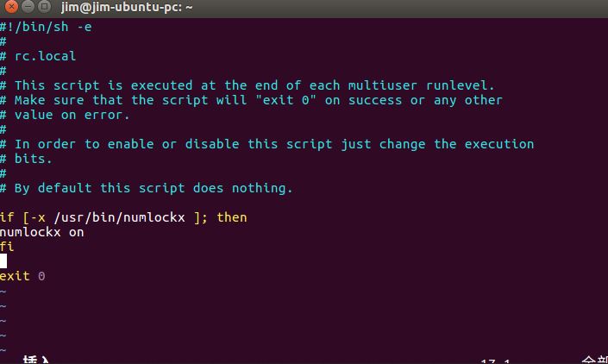Click the "if" keyword
The height and width of the screenshot is (364, 608).
tap(7, 217)
